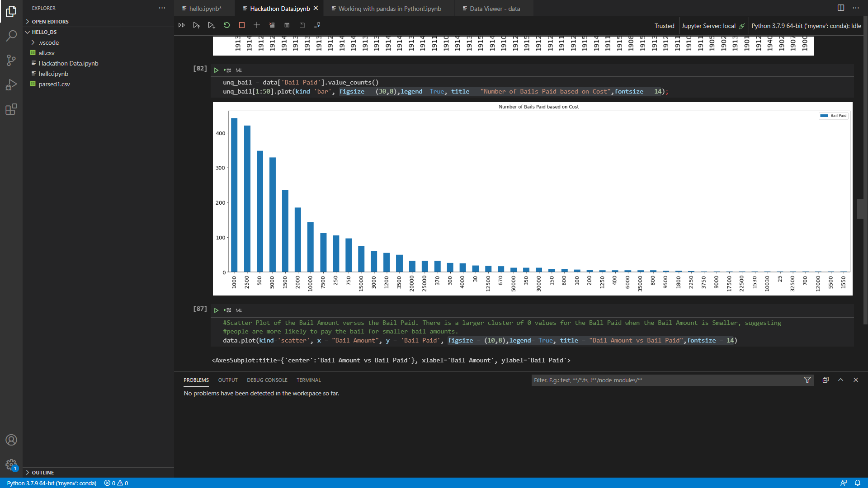Expand the OUTLINE section
The height and width of the screenshot is (488, 868).
pos(42,472)
